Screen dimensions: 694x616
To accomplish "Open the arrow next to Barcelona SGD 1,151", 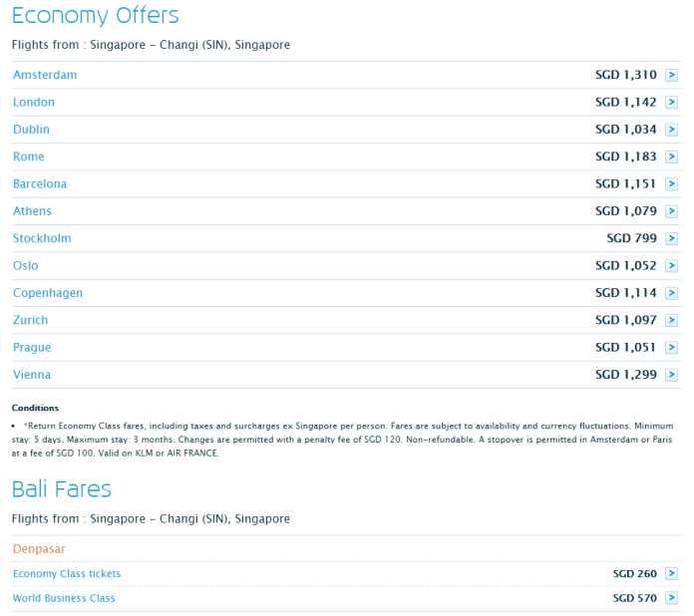I will (671, 183).
